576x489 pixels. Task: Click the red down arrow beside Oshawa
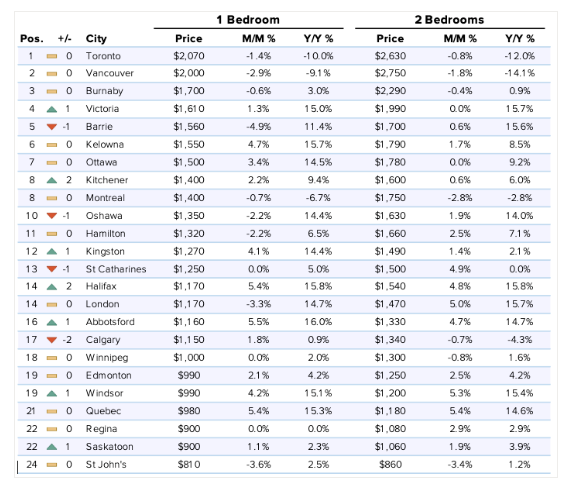(52, 216)
